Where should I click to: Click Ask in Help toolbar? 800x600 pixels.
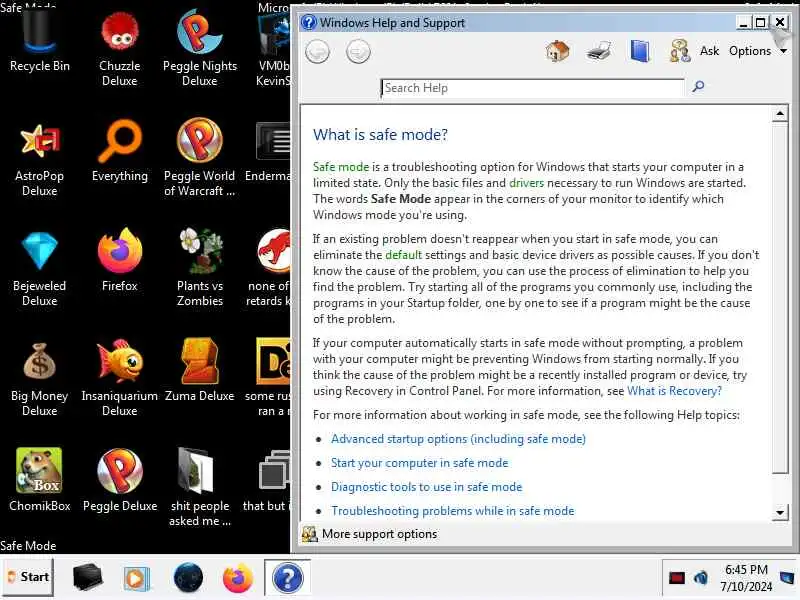click(709, 51)
